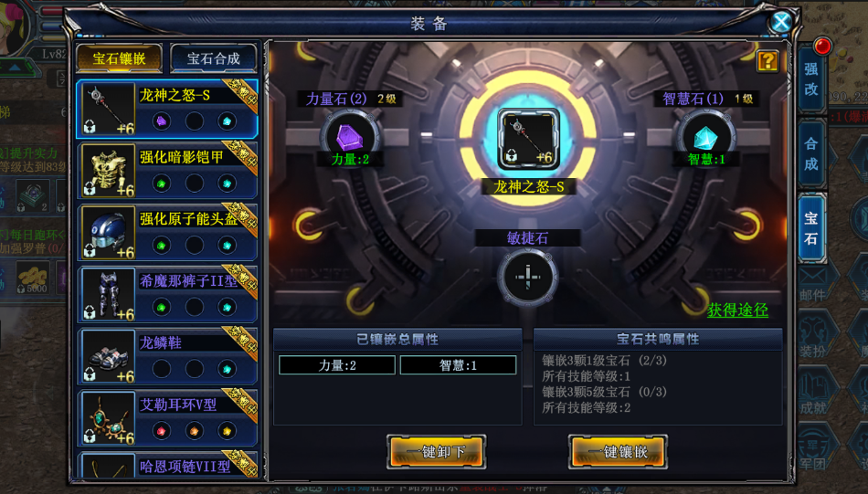The width and height of the screenshot is (868, 494).
Task: Click the yellow question mark help icon
Action: point(767,61)
